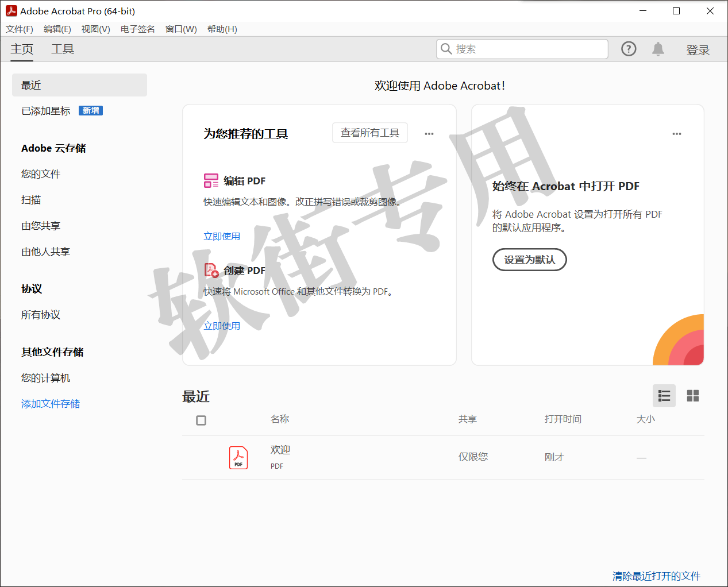Switch to the 工具 tab
The height and width of the screenshot is (587, 728).
[x=63, y=49]
